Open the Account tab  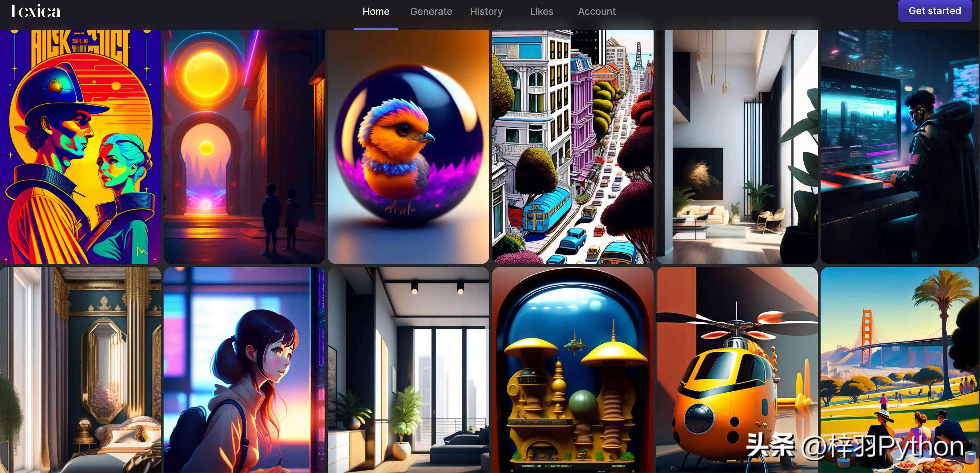(x=597, y=11)
